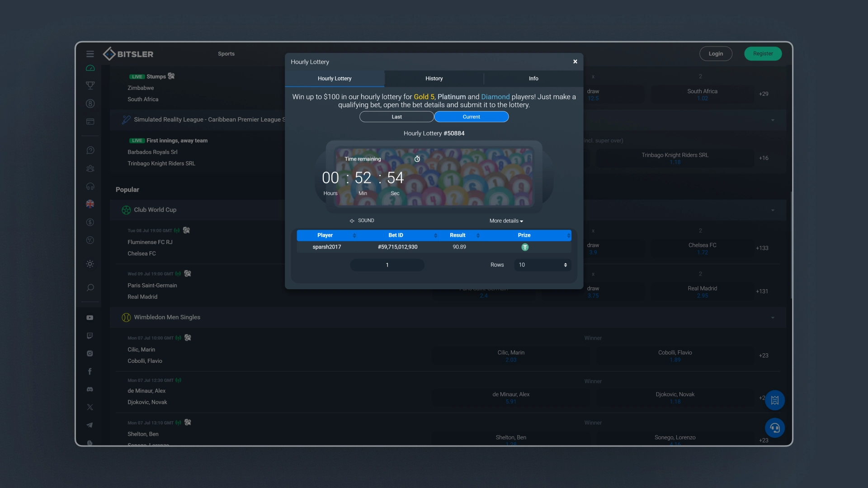Image resolution: width=868 pixels, height=488 pixels.
Task: Open the Zimbabwe vs South Africa match
Action: (x=143, y=94)
